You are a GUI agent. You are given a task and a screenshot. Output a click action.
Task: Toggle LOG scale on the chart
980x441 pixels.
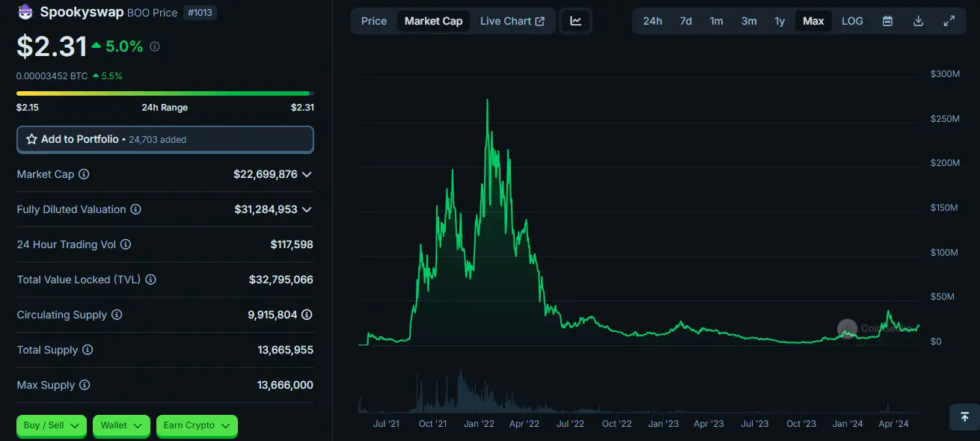(852, 21)
